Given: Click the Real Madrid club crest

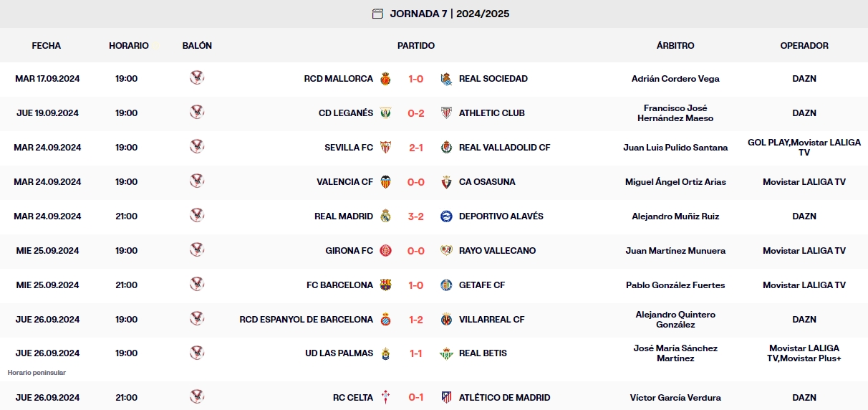Looking at the screenshot, I should click(385, 216).
